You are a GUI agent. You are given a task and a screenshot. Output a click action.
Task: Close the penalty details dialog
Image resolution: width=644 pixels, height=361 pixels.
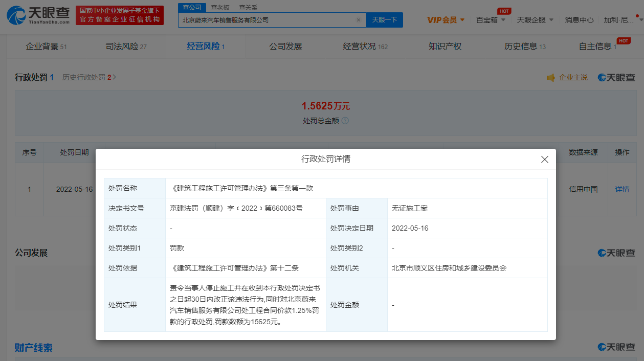point(545,160)
